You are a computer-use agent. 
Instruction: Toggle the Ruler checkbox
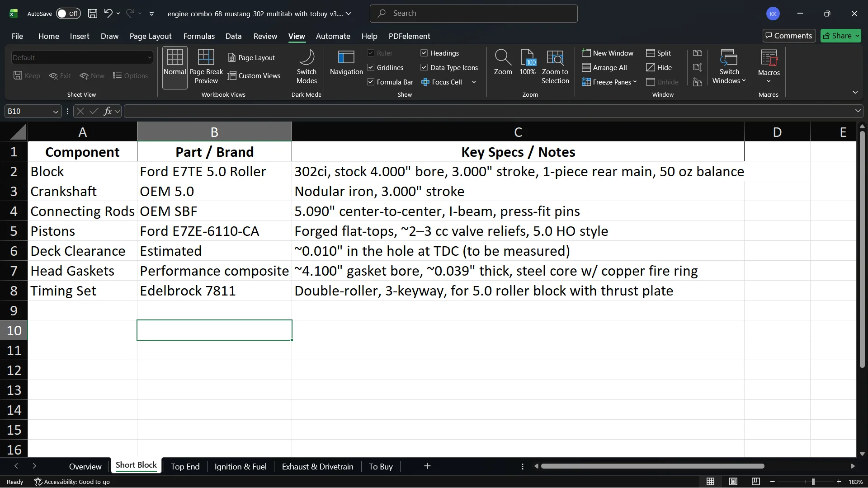371,53
